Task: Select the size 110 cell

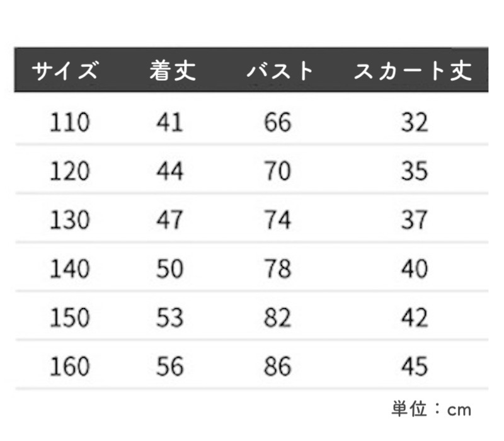Action: 70,122
